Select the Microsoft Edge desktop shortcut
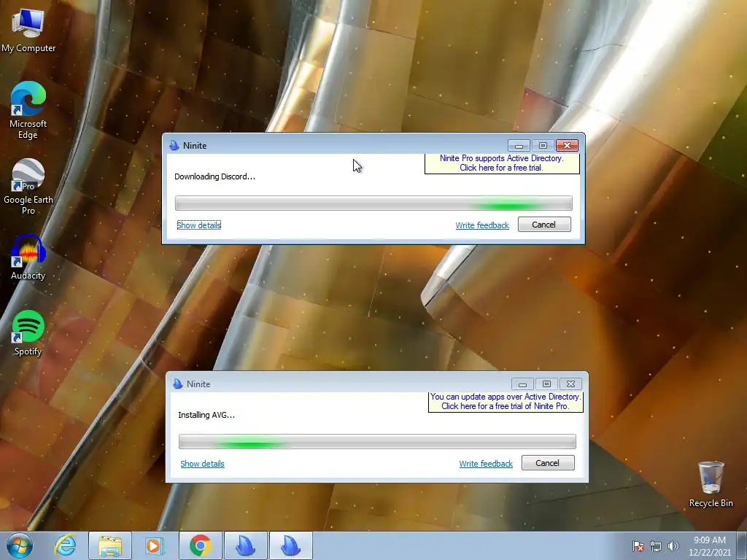The height and width of the screenshot is (560, 747). tap(28, 110)
